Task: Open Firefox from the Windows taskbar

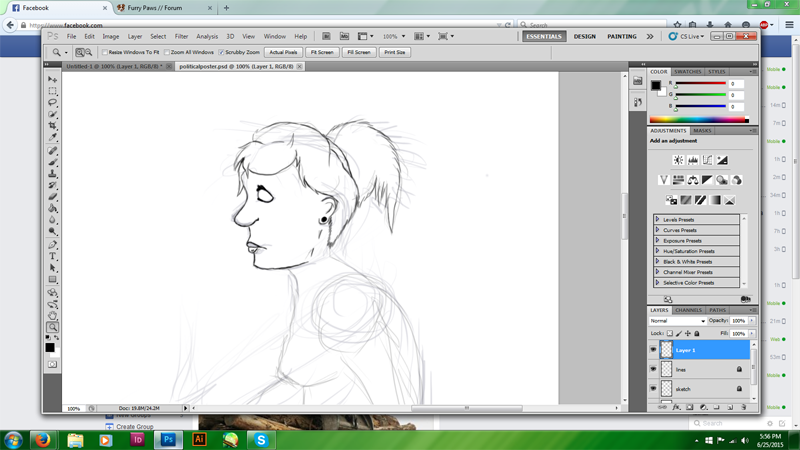Action: click(x=43, y=439)
